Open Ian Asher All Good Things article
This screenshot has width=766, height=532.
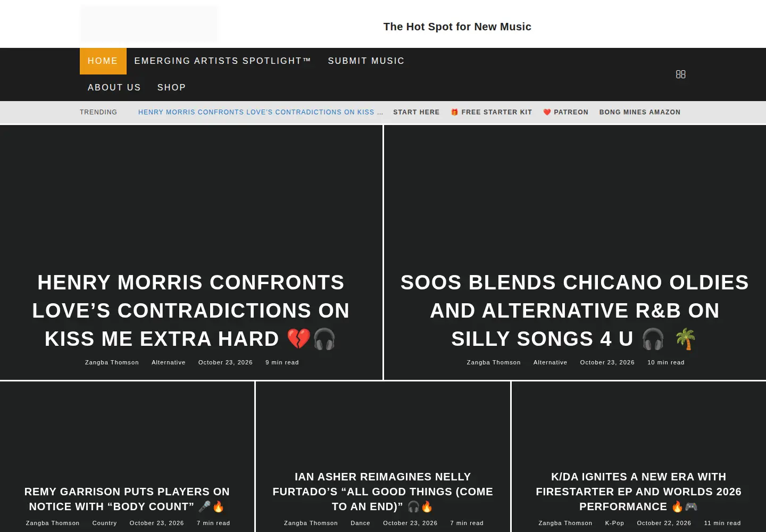click(x=383, y=492)
